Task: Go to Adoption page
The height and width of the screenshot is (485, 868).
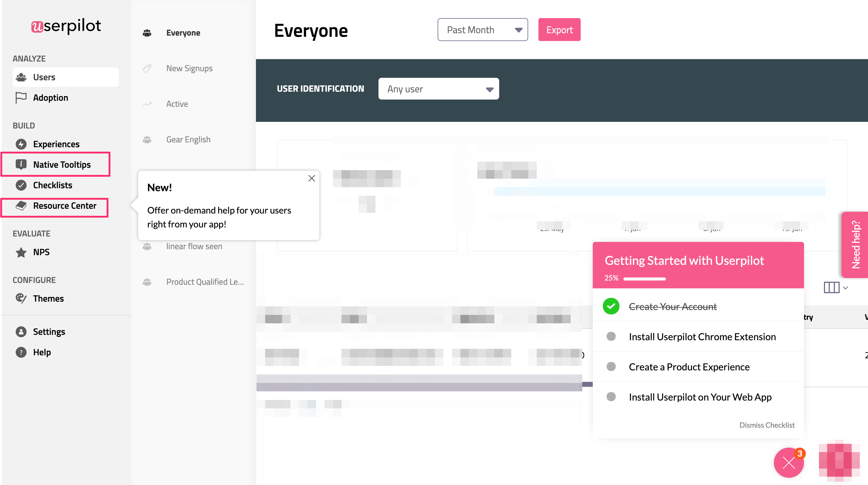Action: tap(50, 98)
